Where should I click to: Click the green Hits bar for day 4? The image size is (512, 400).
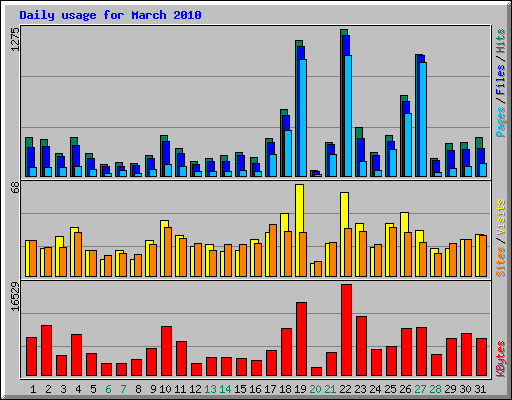coord(74,141)
